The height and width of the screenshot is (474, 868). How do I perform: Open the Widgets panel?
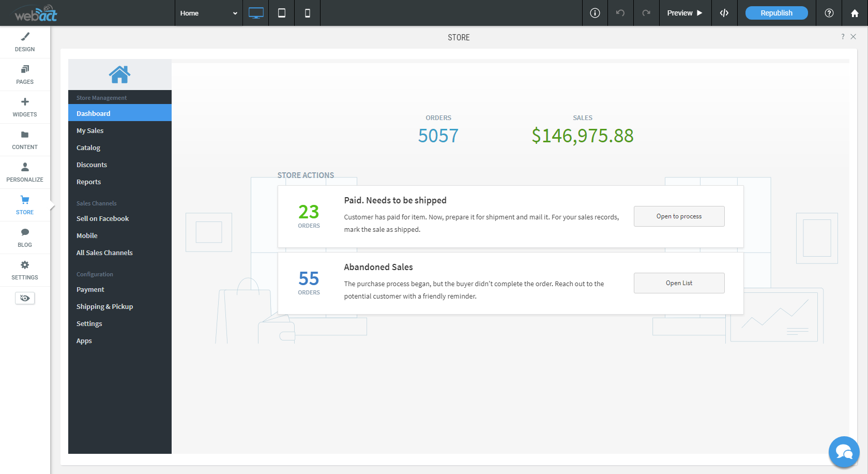pos(24,107)
